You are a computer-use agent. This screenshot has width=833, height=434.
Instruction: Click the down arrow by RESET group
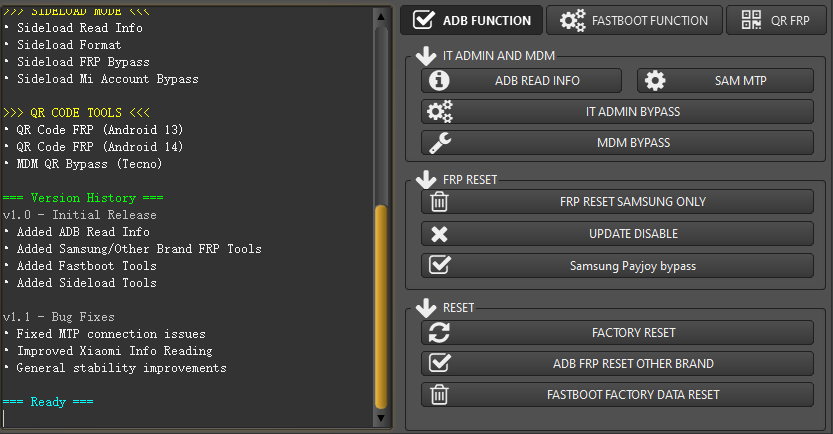tap(426, 308)
